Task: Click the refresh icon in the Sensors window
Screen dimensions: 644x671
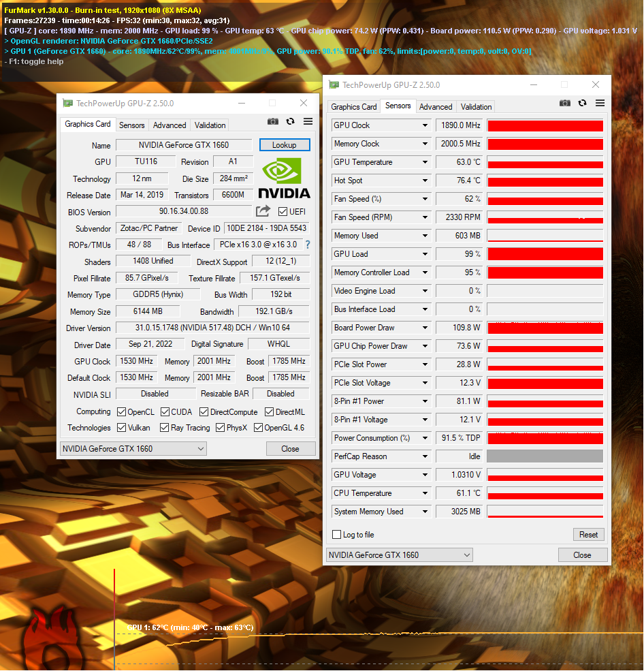Action: coord(583,103)
